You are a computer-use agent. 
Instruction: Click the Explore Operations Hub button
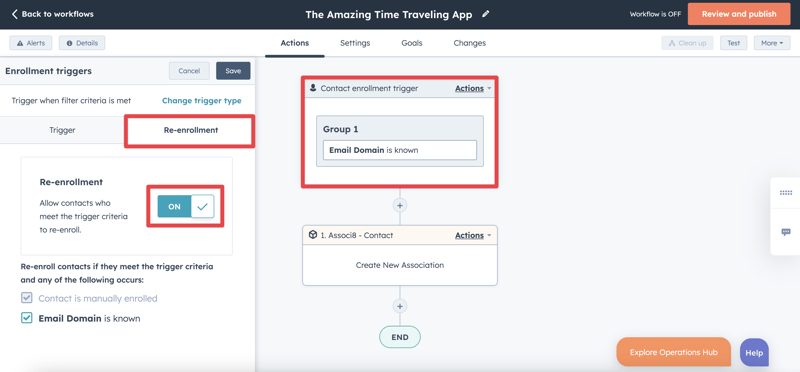point(673,352)
